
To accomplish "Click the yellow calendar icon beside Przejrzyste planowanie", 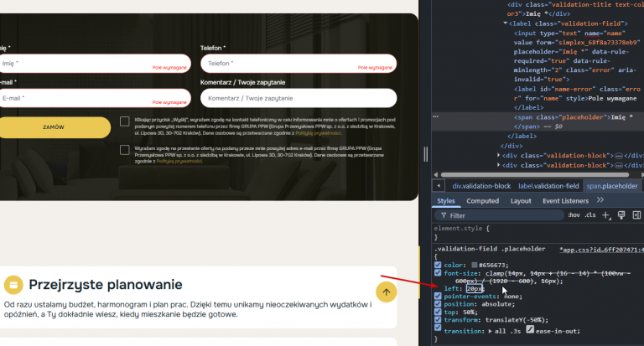I will pos(13,285).
